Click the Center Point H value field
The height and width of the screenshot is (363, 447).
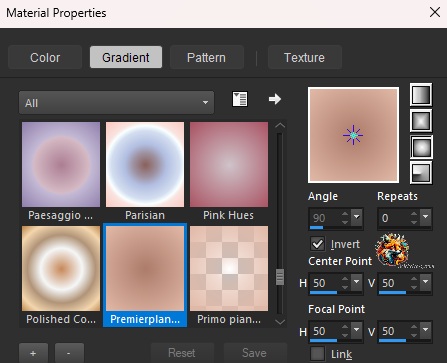point(325,283)
